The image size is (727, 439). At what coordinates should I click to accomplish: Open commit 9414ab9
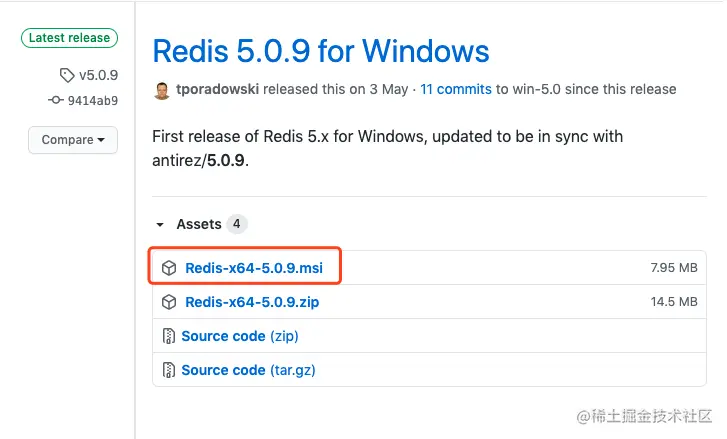tap(93, 100)
